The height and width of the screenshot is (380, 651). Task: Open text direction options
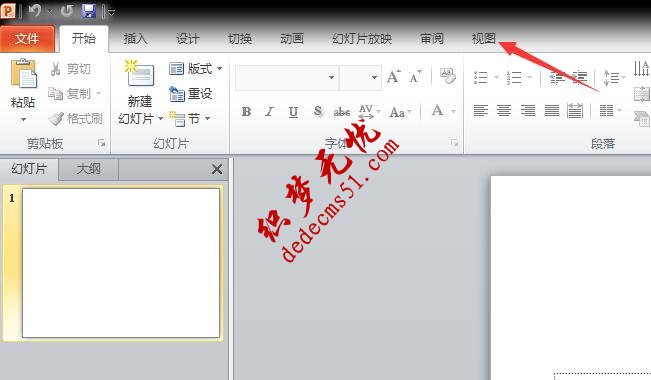tap(641, 69)
